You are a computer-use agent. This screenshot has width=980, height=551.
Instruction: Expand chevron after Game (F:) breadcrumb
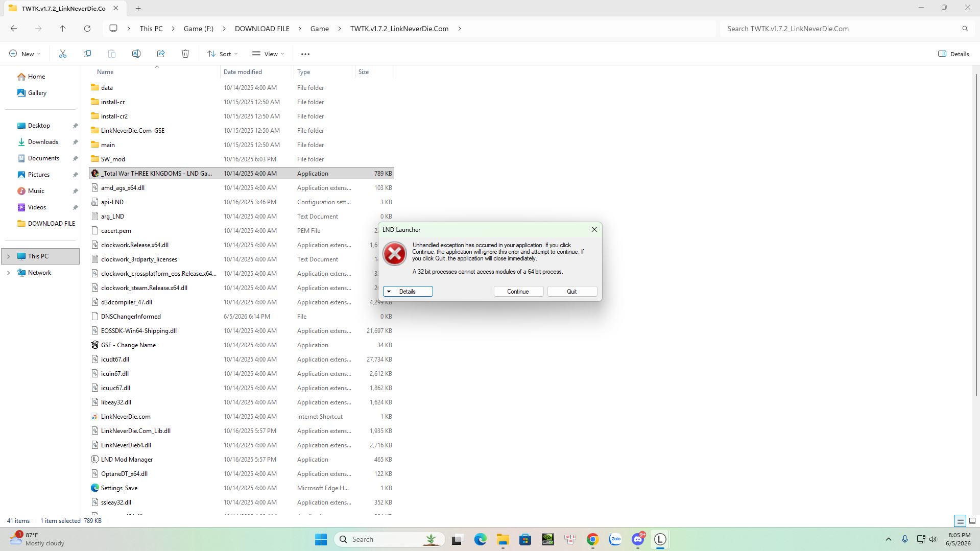pos(224,29)
